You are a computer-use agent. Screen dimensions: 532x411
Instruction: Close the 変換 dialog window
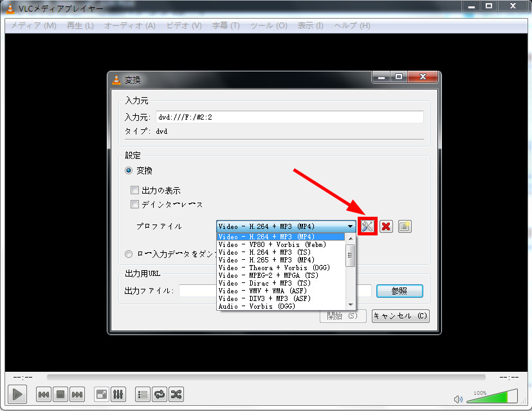[x=423, y=77]
